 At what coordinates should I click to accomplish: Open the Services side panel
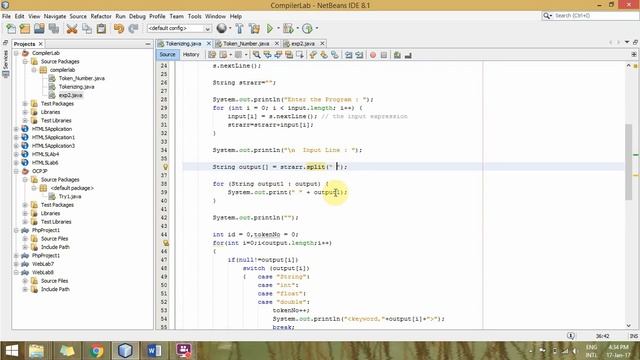pyautogui.click(x=5, y=64)
